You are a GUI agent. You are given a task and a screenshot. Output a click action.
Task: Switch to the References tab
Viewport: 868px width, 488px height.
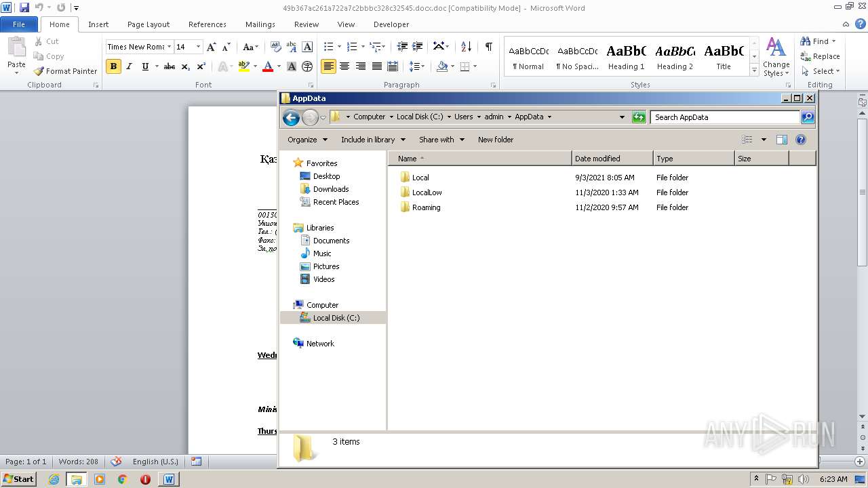(x=208, y=24)
